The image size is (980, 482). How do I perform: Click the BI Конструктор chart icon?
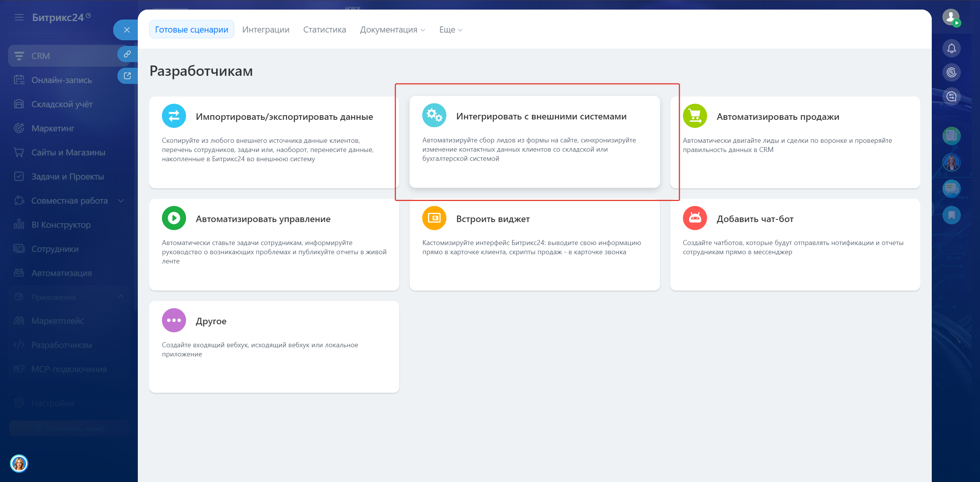tap(19, 225)
